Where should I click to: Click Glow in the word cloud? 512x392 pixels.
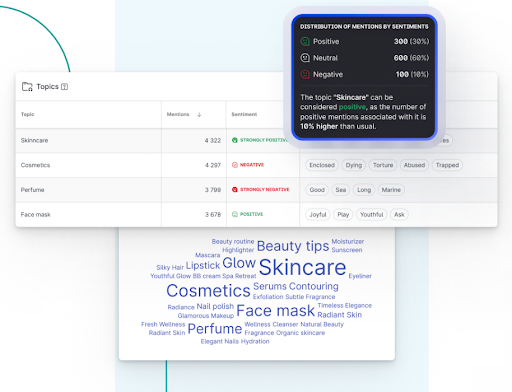(239, 263)
